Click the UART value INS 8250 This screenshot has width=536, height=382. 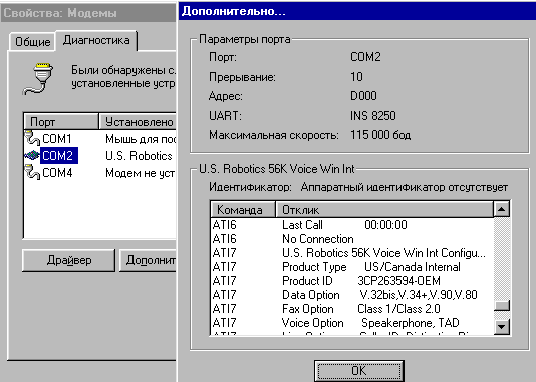pyautogui.click(x=373, y=116)
